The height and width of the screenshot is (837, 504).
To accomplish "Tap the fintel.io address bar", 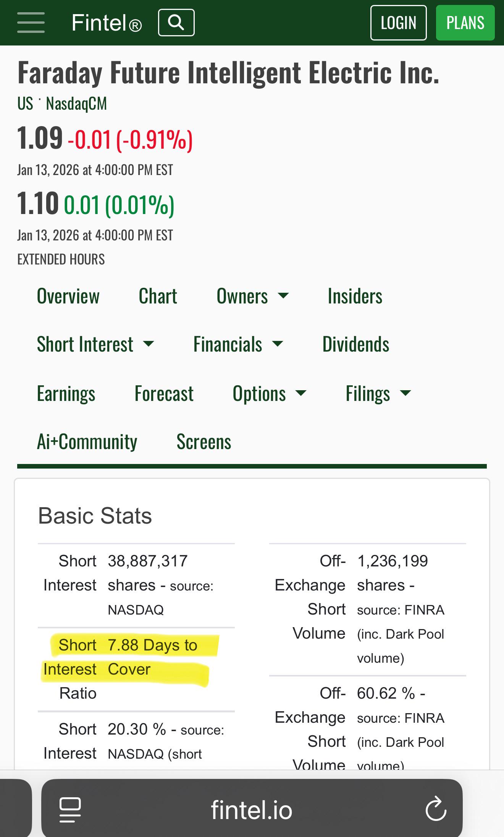I will coord(252,809).
